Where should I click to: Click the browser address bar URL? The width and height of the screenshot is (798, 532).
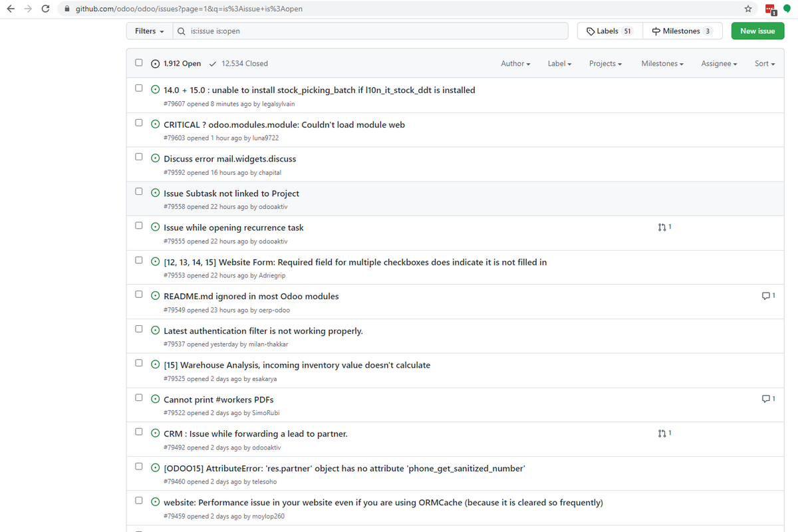click(x=188, y=9)
